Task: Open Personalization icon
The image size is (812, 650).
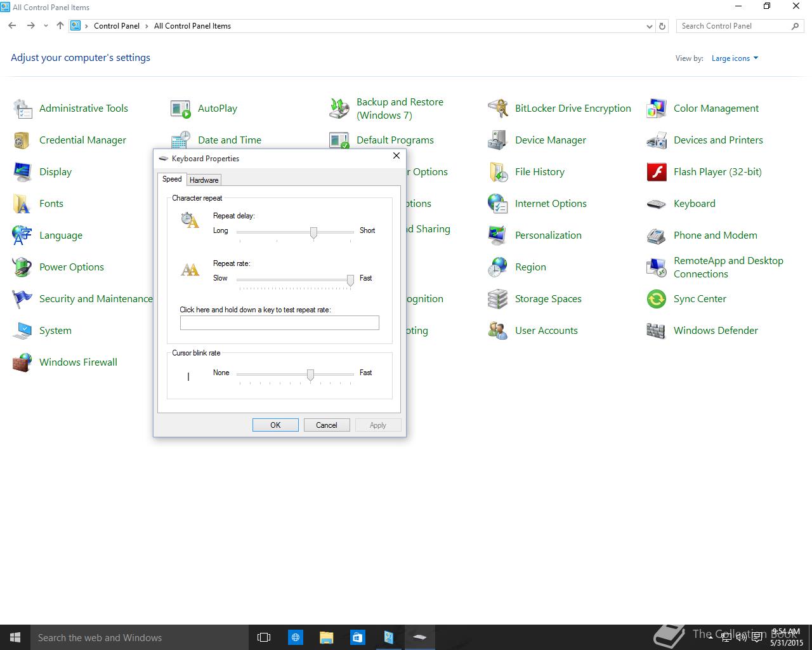Action: click(x=498, y=235)
